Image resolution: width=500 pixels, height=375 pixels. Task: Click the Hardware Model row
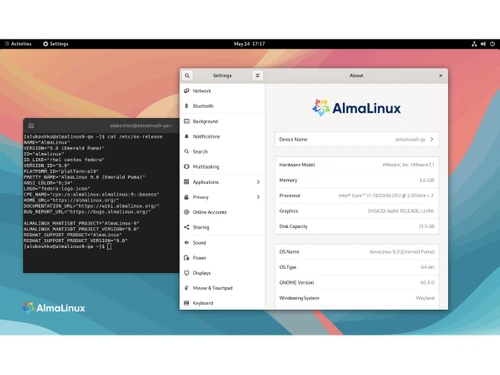(357, 165)
